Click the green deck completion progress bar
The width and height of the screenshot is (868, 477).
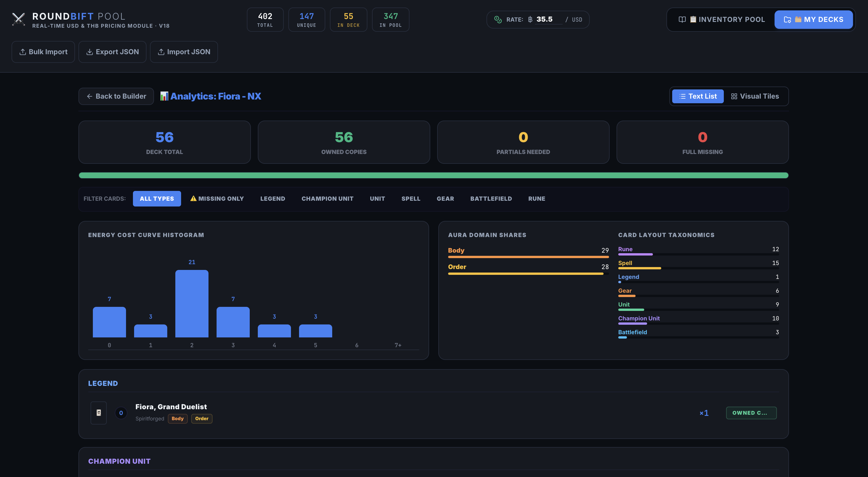[433, 175]
